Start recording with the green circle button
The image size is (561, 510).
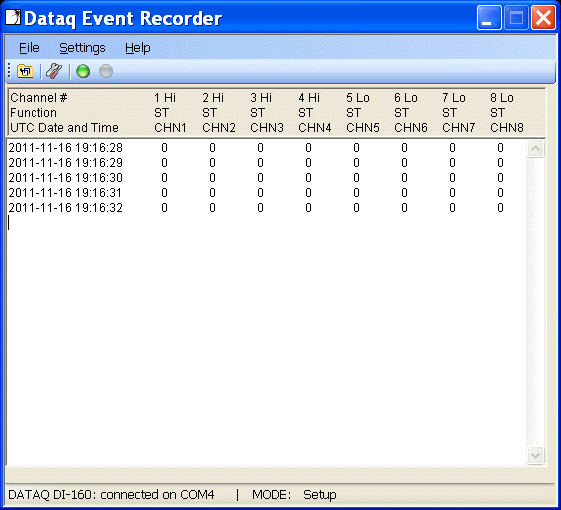pyautogui.click(x=83, y=71)
